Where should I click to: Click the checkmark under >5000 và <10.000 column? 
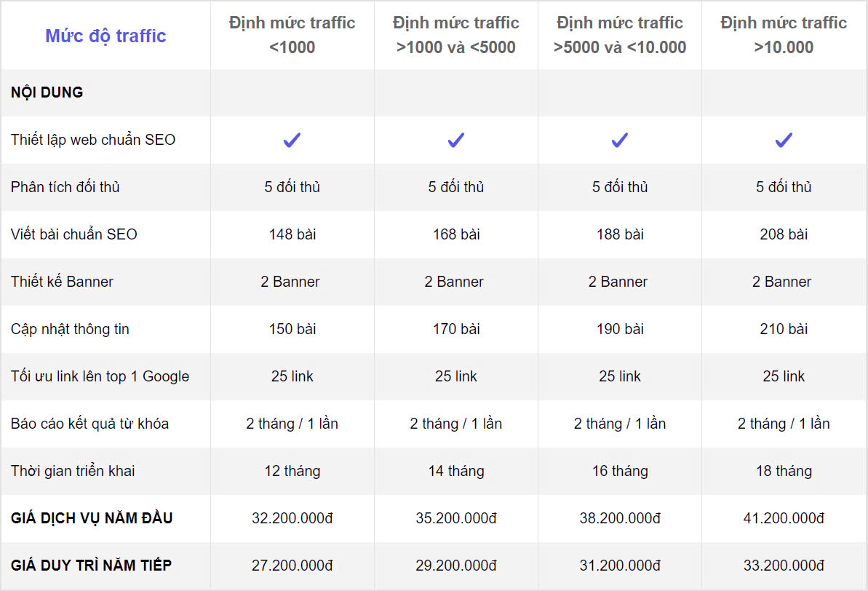tap(619, 140)
